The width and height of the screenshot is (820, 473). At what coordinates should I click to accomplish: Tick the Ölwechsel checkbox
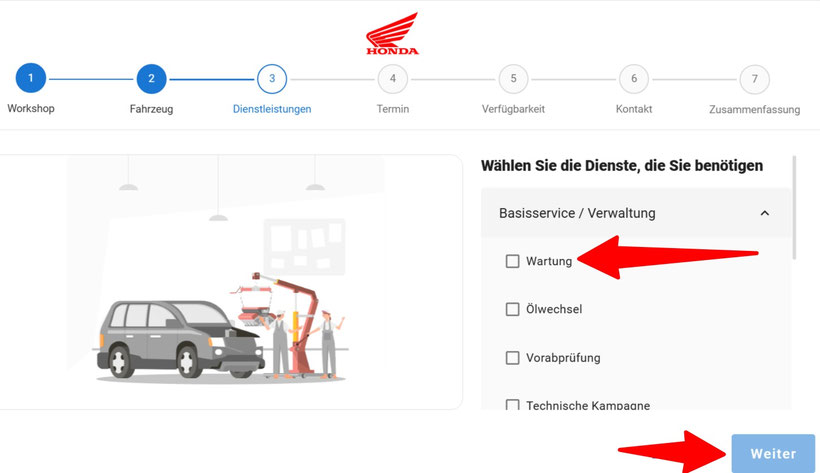(512, 309)
